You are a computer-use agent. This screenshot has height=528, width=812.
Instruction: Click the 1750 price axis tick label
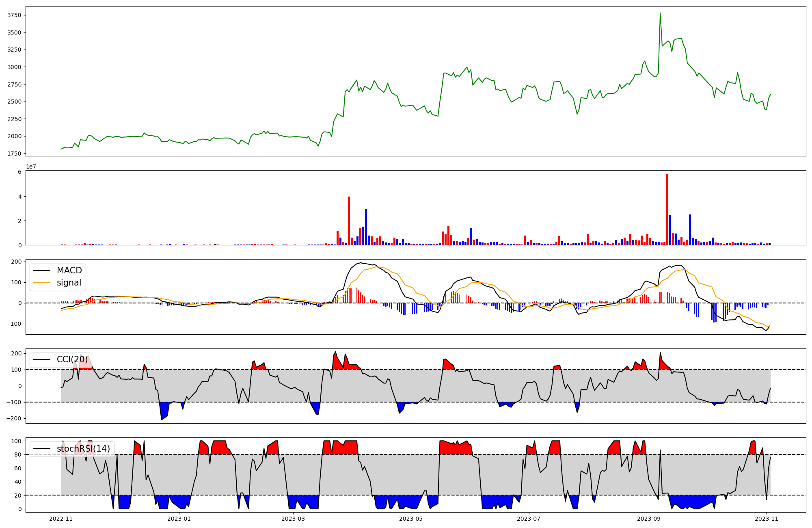(14, 154)
